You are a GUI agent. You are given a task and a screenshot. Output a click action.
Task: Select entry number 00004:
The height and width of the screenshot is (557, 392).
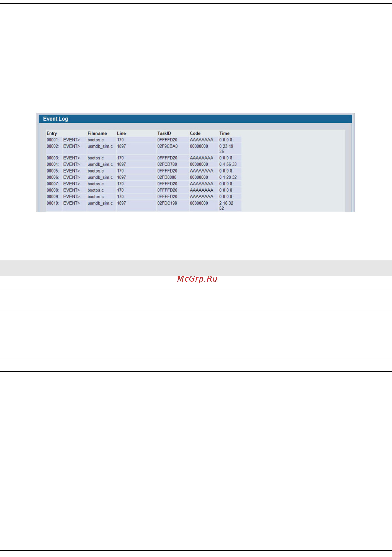[53, 164]
